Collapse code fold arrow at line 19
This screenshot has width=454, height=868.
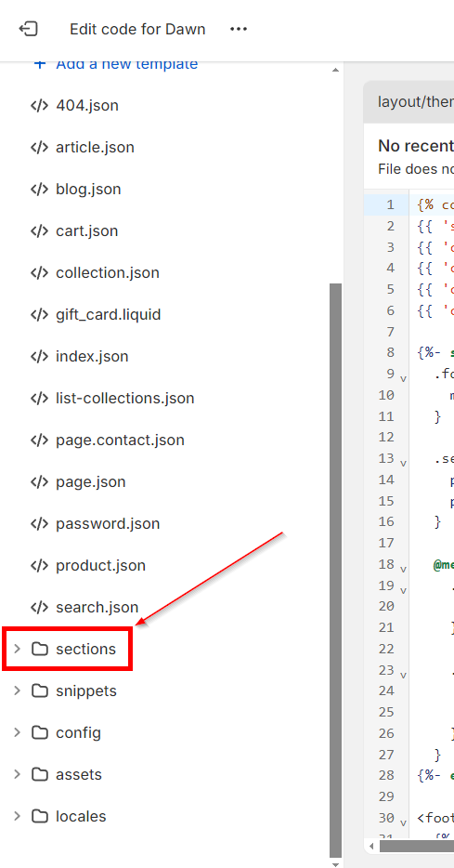[x=403, y=590]
